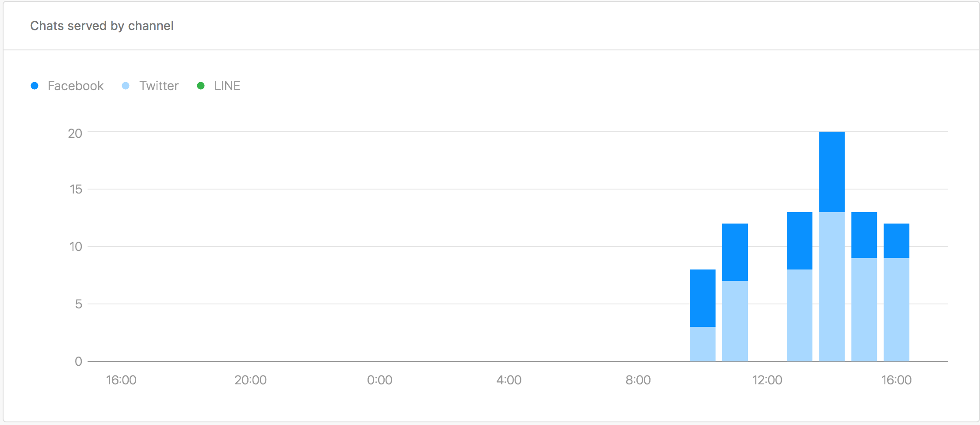
Task: Click the 0:00 x-axis label
Action: [380, 380]
